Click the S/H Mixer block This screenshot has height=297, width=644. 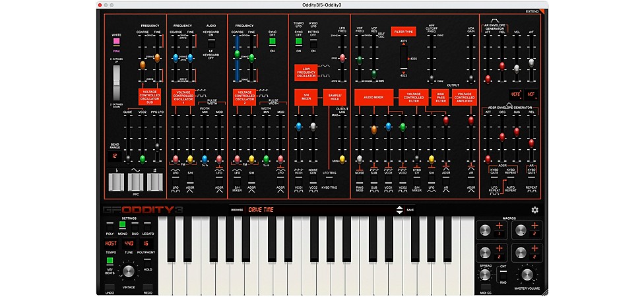pyautogui.click(x=306, y=98)
